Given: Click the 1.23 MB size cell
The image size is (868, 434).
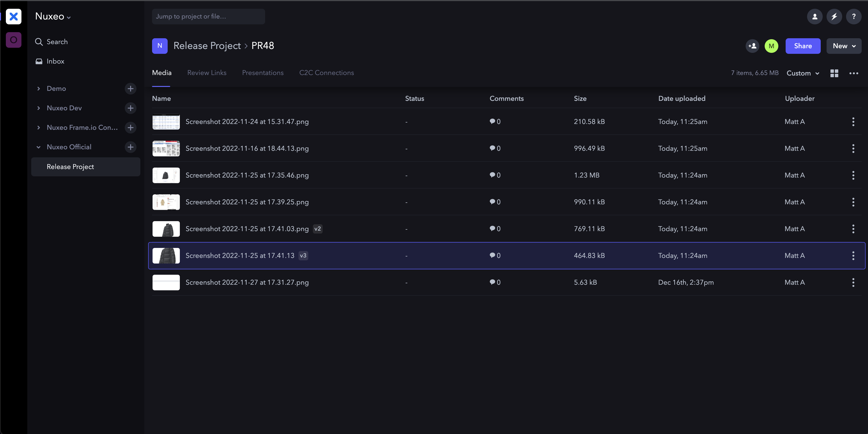Looking at the screenshot, I should tap(587, 175).
